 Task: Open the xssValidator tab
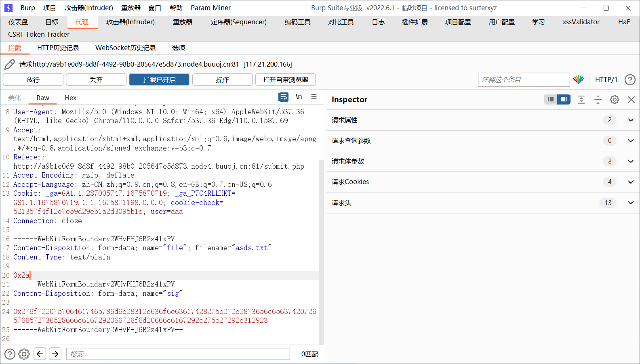(x=581, y=22)
